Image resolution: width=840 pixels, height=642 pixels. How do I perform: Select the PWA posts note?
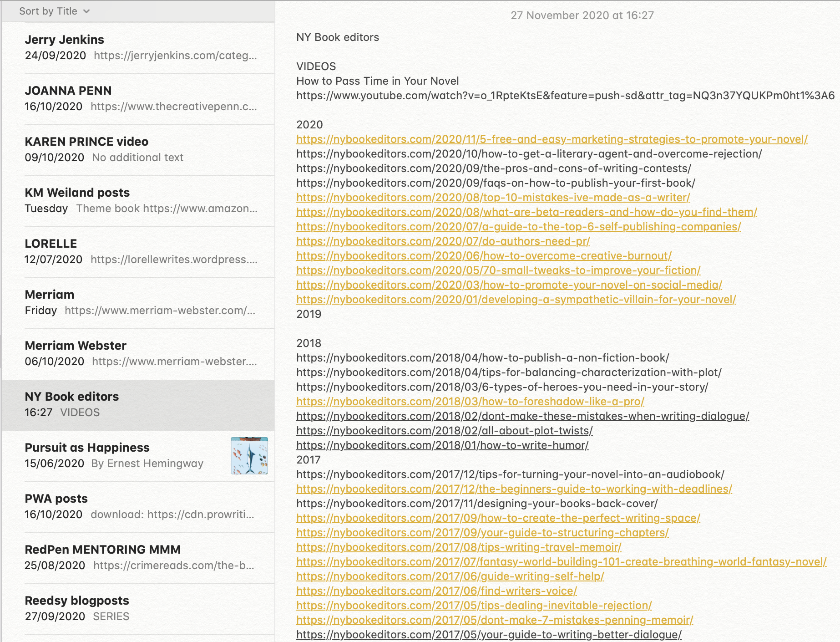tap(138, 507)
